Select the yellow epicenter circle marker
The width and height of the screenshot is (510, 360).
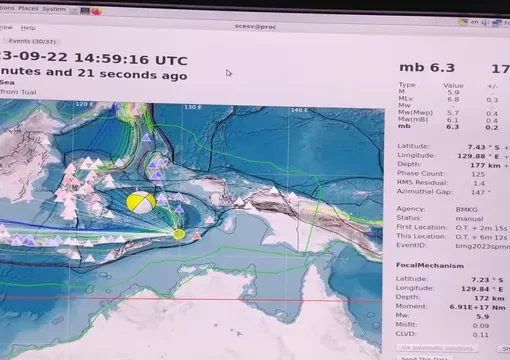179,234
